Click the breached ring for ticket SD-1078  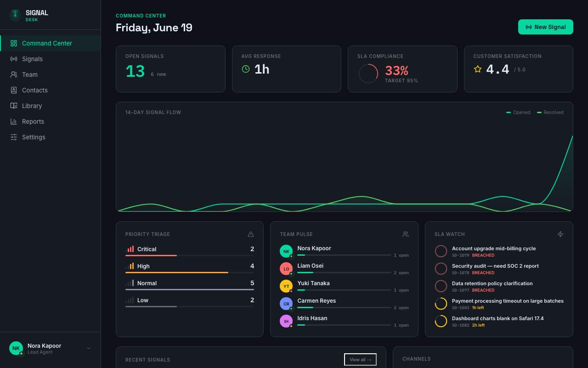441,269
